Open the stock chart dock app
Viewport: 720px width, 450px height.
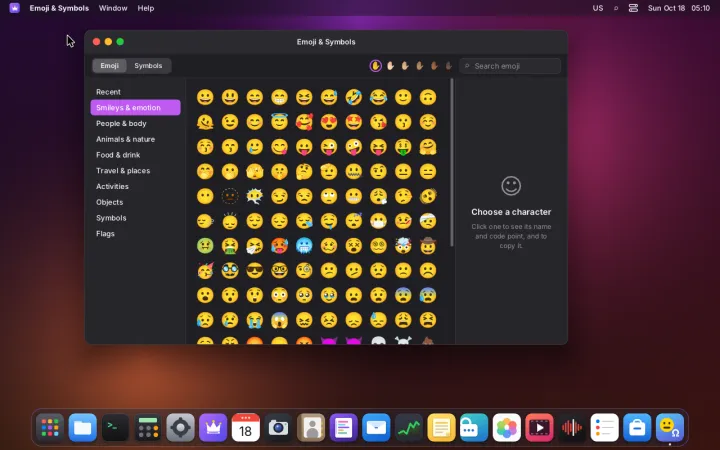[409, 428]
